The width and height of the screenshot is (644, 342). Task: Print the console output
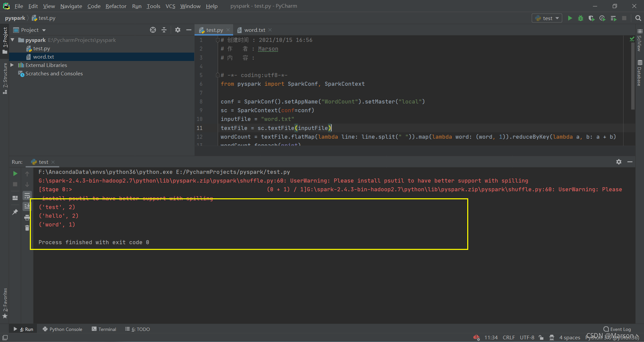pos(27,217)
